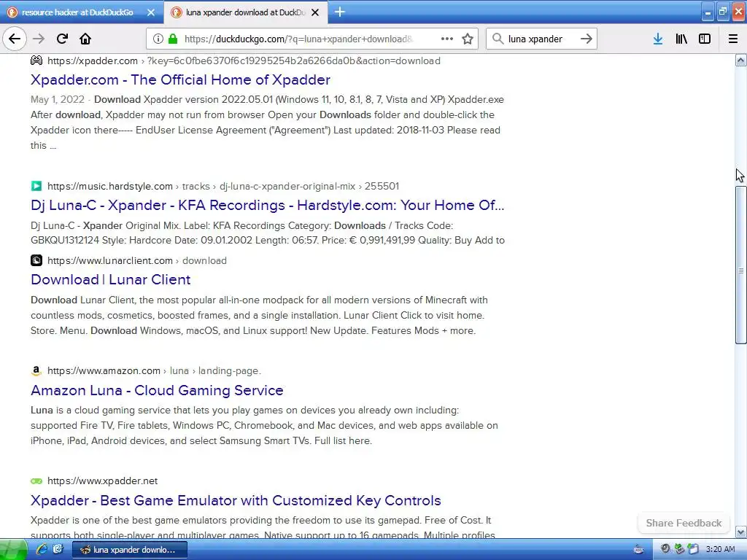Image resolution: width=747 pixels, height=560 pixels.
Task: Click the https://www.lunarclient.com URL text
Action: [x=110, y=260]
